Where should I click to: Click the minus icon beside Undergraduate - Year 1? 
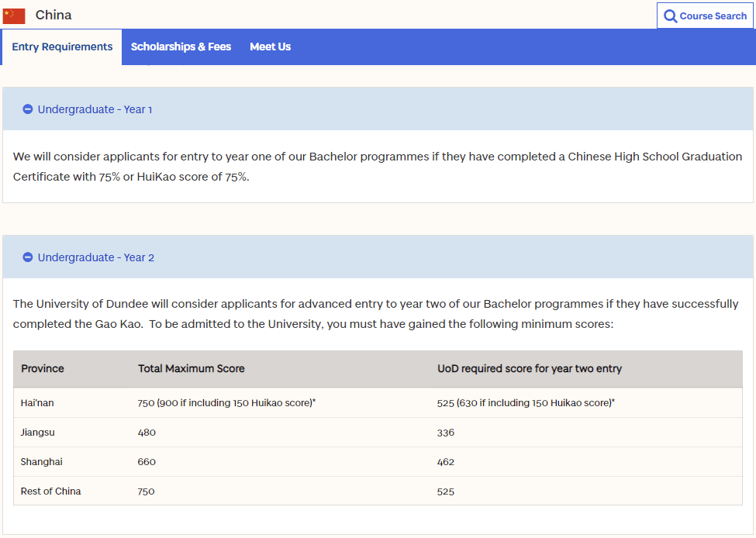27,109
